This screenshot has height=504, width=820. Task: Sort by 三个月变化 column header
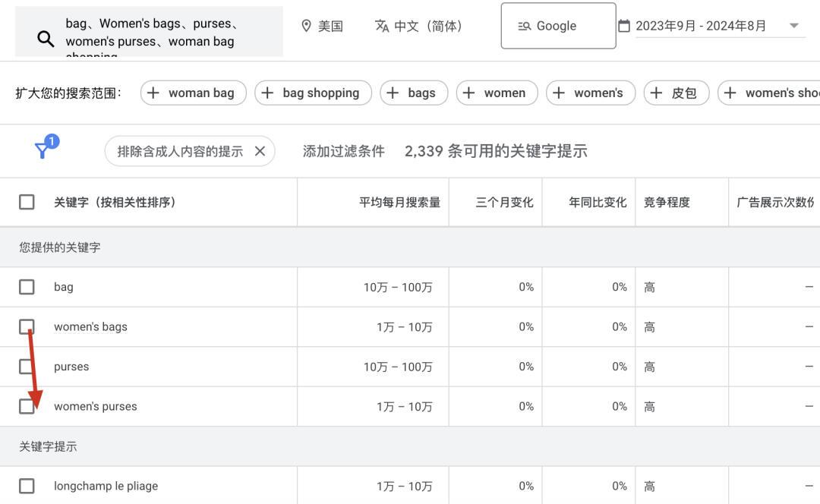click(x=504, y=203)
